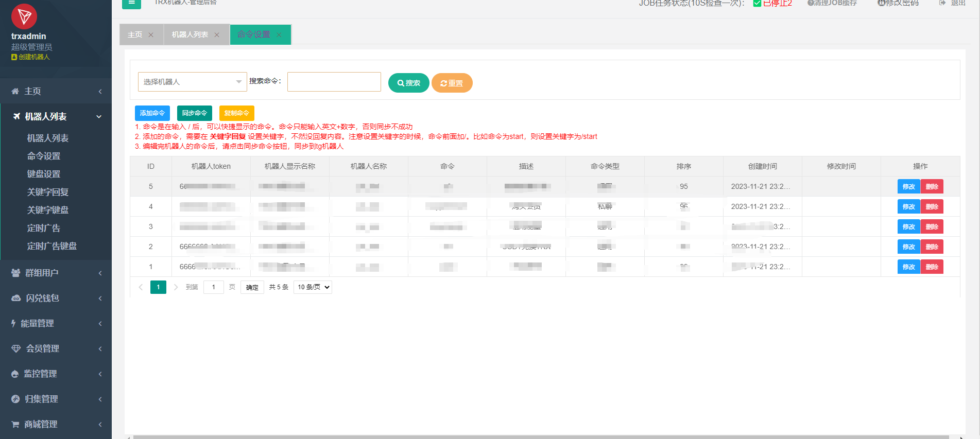Open 关键字键盘 in the sidebar
980x439 pixels.
pos(48,210)
